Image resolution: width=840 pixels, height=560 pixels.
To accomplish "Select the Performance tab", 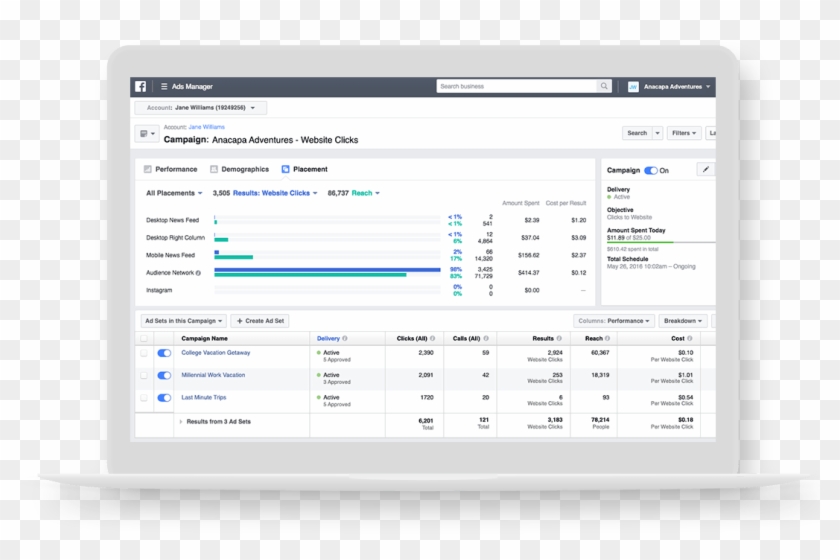I will (171, 170).
